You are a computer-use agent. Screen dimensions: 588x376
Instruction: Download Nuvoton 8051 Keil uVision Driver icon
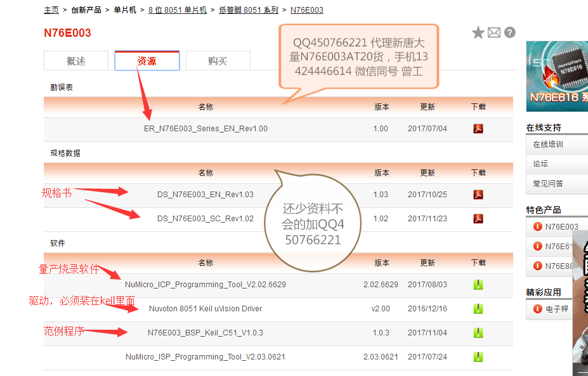pyautogui.click(x=478, y=309)
